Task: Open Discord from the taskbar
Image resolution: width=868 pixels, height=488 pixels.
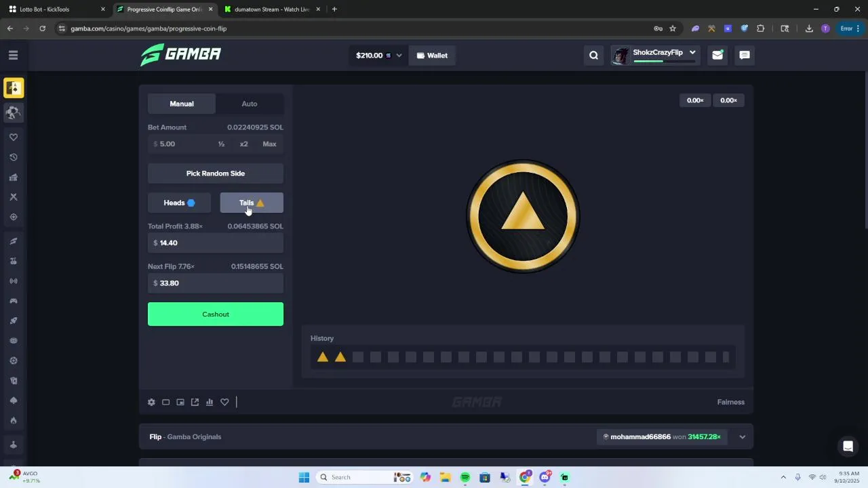Action: click(545, 477)
